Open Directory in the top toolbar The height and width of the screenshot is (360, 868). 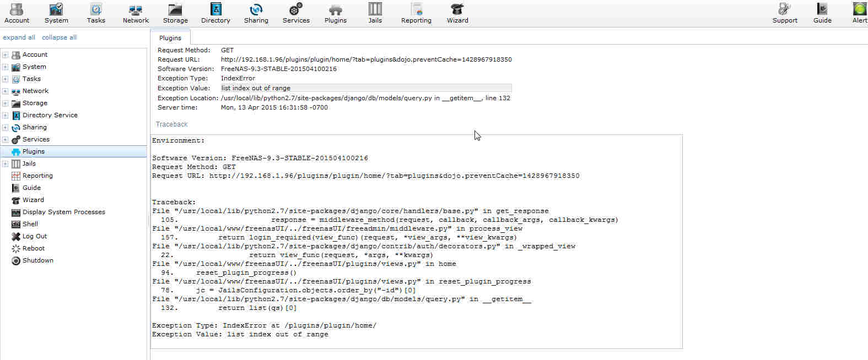(x=215, y=13)
